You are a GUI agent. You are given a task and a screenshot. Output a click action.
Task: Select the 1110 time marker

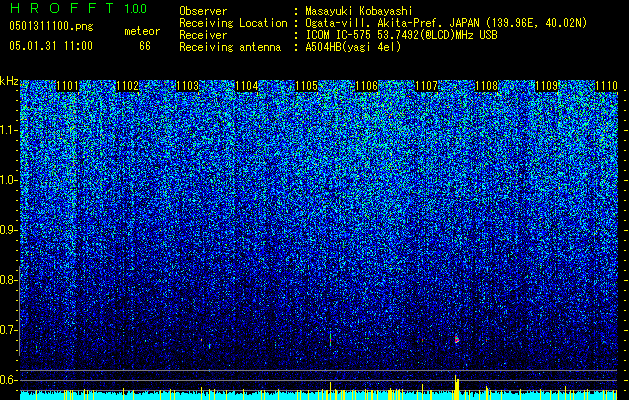(606, 86)
